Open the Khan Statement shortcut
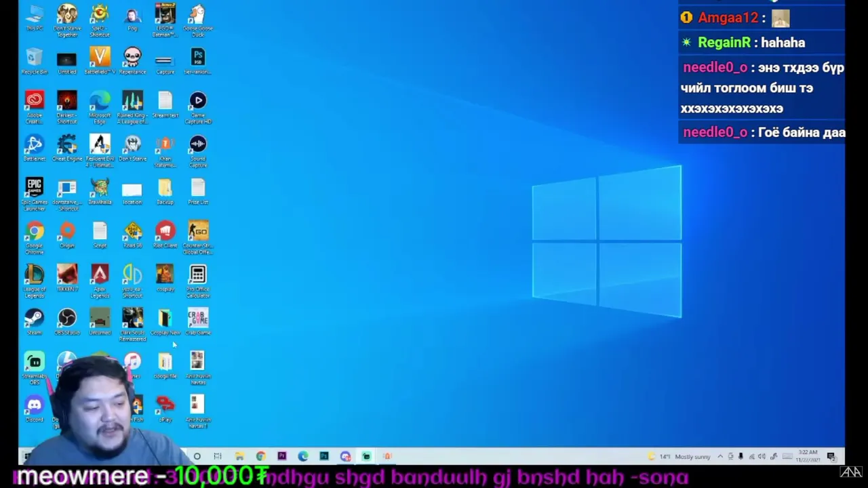The width and height of the screenshot is (868, 488). tap(165, 150)
